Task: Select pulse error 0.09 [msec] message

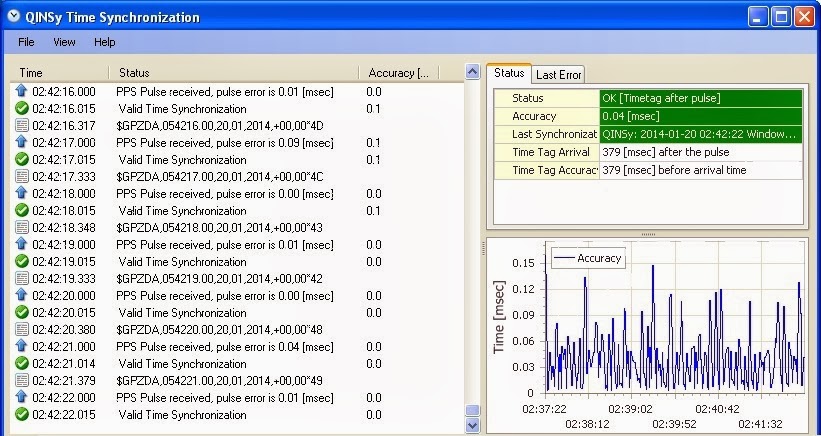Action: pos(225,142)
